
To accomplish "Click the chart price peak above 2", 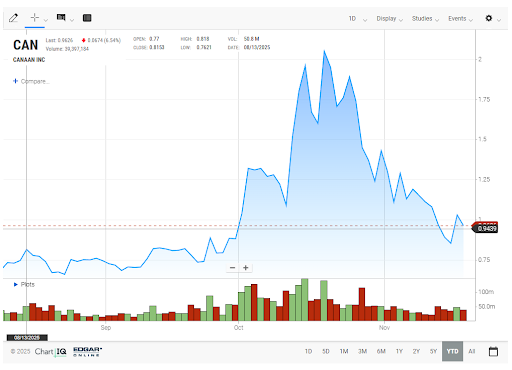I will [324, 51].
